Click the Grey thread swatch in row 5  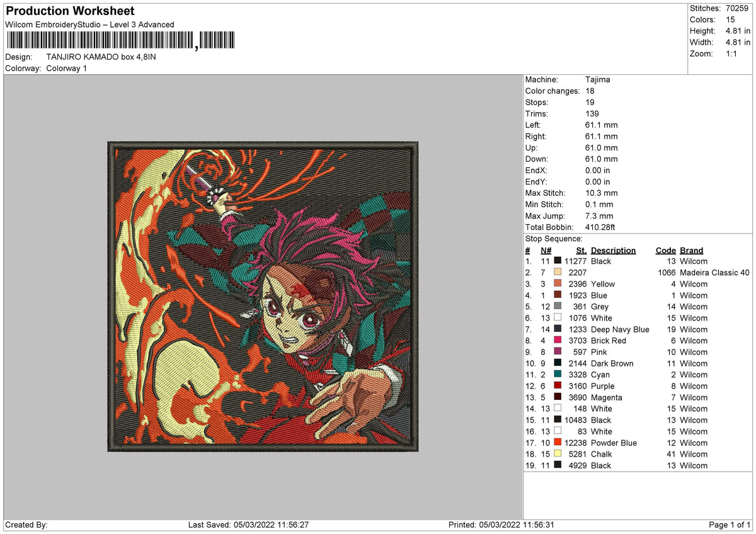(x=558, y=307)
